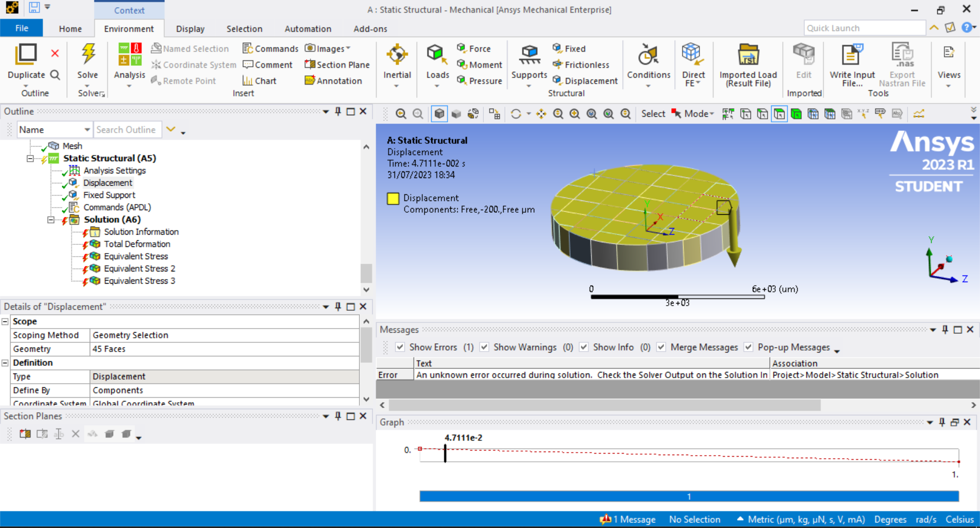
Task: Click the Write Input File icon
Action: pyautogui.click(x=852, y=55)
